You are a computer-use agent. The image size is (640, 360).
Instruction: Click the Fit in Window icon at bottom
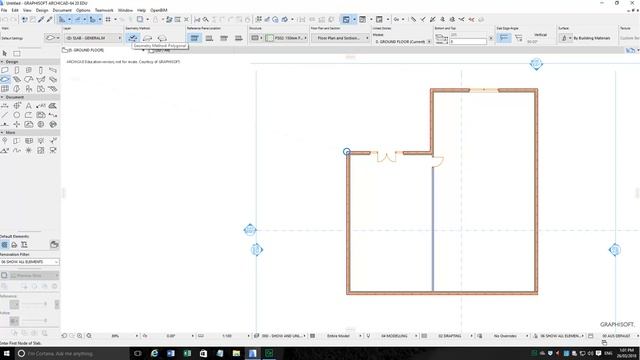(89, 336)
